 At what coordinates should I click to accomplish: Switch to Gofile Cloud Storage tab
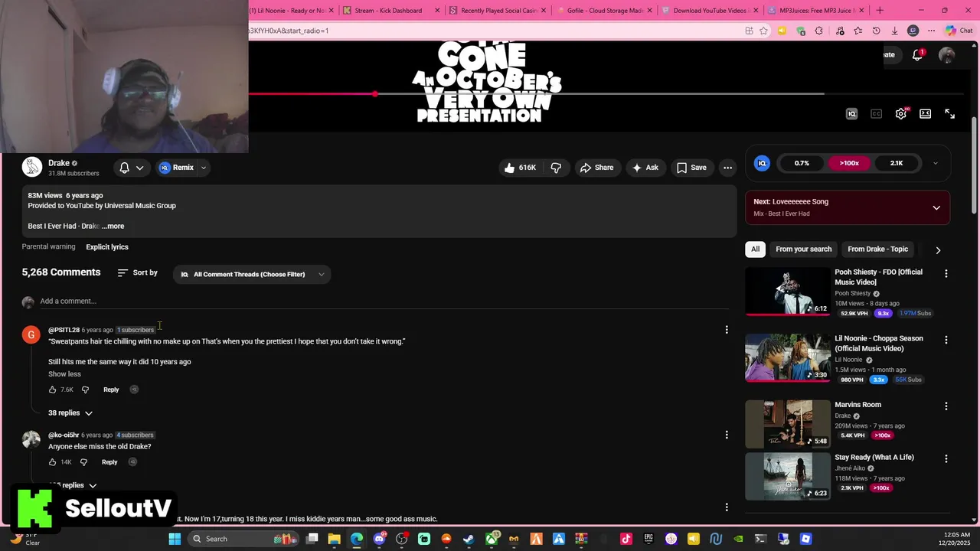[602, 11]
